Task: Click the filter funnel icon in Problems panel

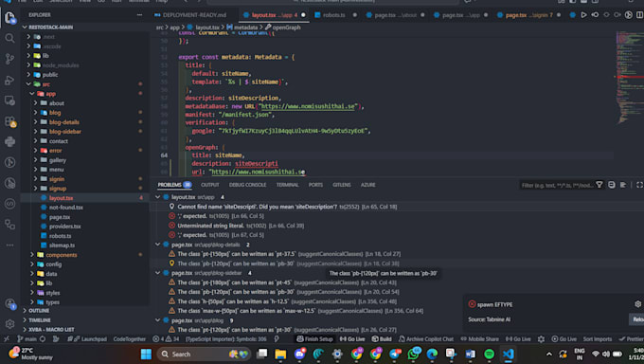Action: (x=599, y=185)
